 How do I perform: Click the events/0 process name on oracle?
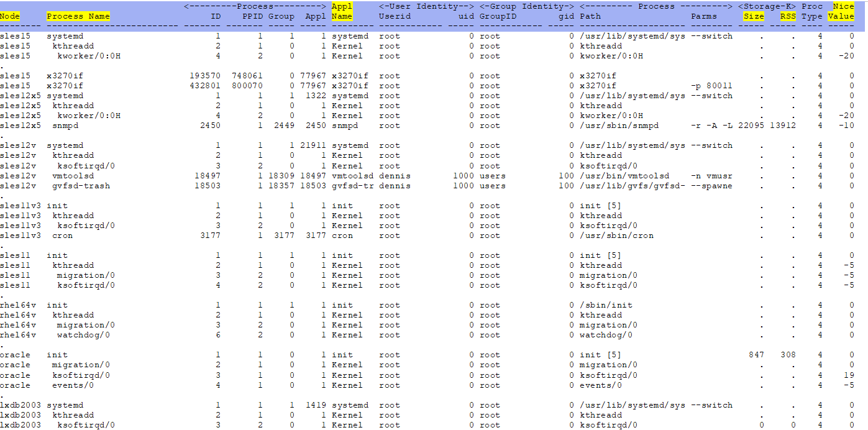pos(73,385)
